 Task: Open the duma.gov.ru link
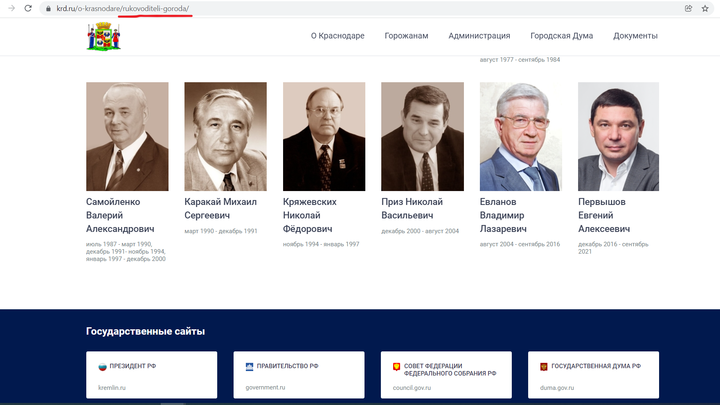(x=557, y=388)
